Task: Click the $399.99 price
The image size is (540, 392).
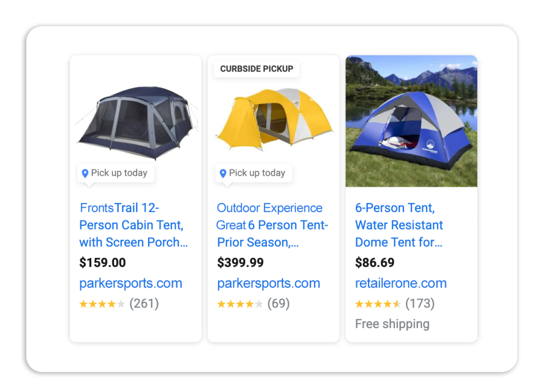Action: coord(240,263)
